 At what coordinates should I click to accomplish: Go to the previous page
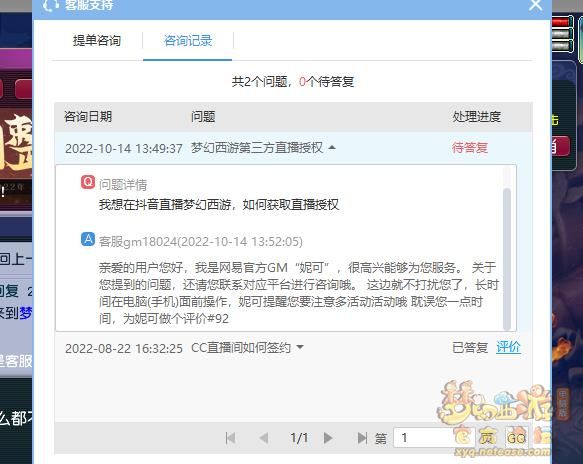[264, 438]
